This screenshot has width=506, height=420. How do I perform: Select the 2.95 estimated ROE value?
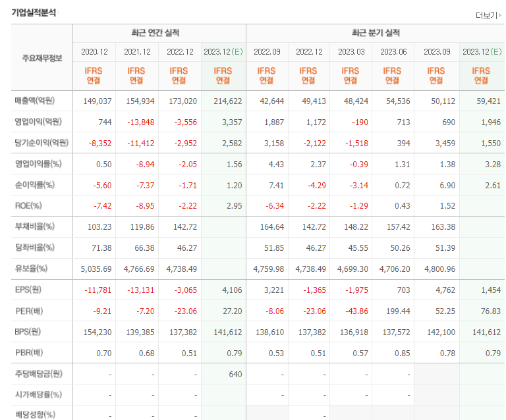[235, 206]
